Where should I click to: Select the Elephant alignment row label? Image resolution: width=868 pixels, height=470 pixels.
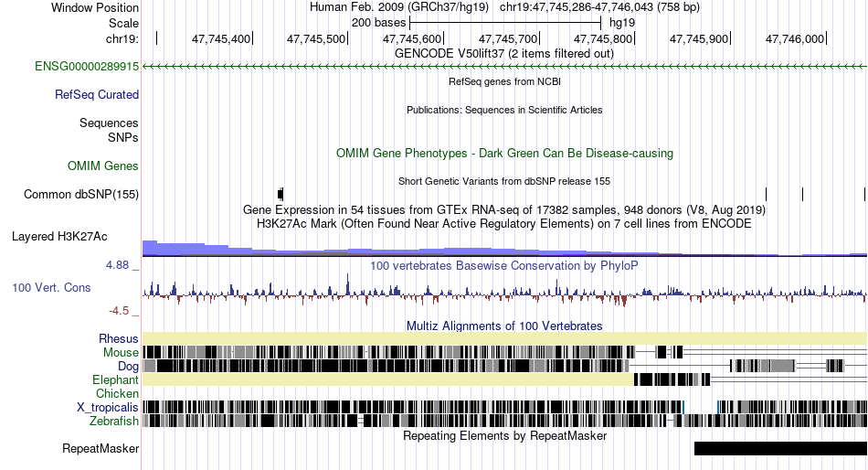115,379
